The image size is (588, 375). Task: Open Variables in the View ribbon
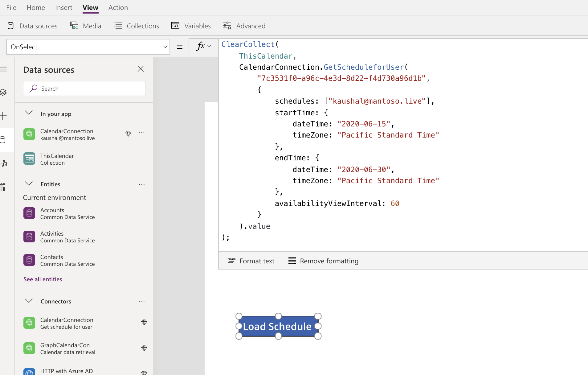(191, 26)
